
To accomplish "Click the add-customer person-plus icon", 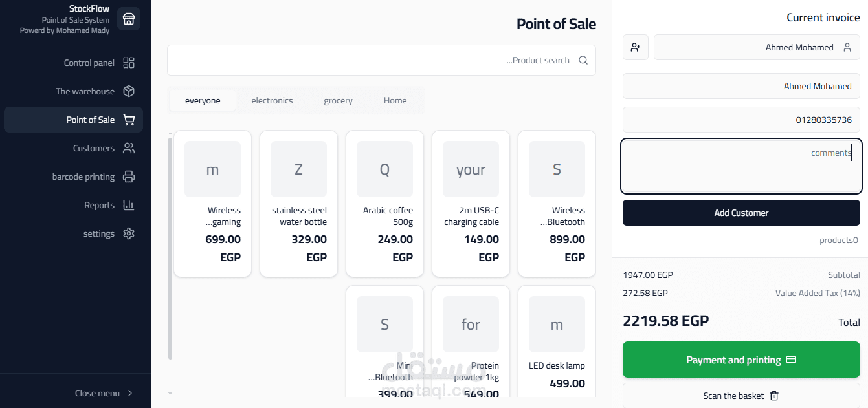I will pos(636,47).
